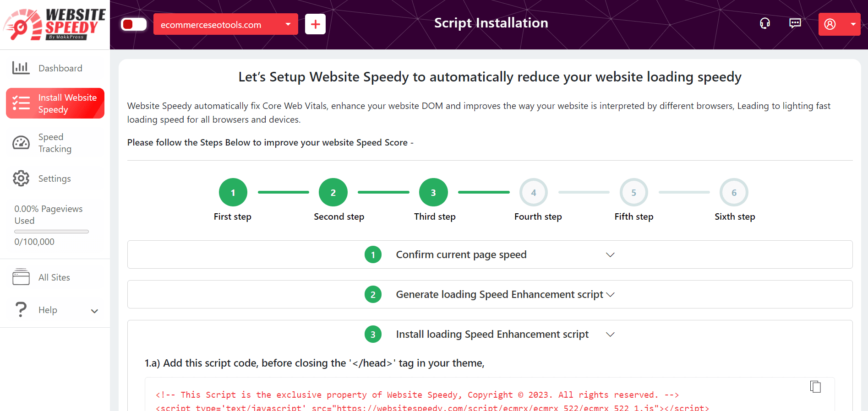Jump to First step circle
Screen dimensions: 868x411
[233, 192]
